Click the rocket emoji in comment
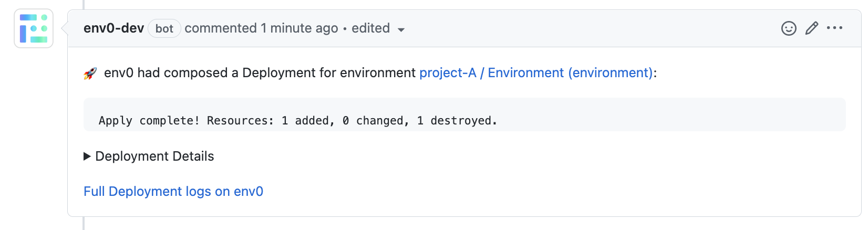Viewport: 868px width, 230px height. pos(90,74)
